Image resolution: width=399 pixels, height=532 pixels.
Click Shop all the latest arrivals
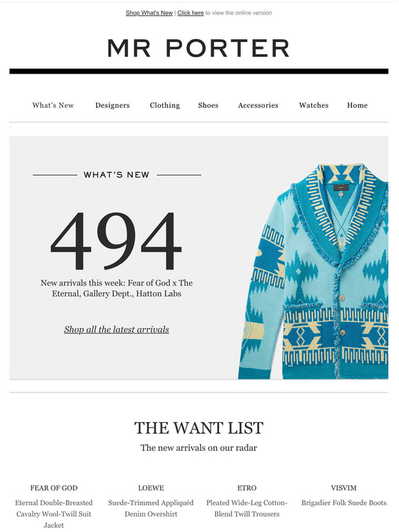[116, 329]
